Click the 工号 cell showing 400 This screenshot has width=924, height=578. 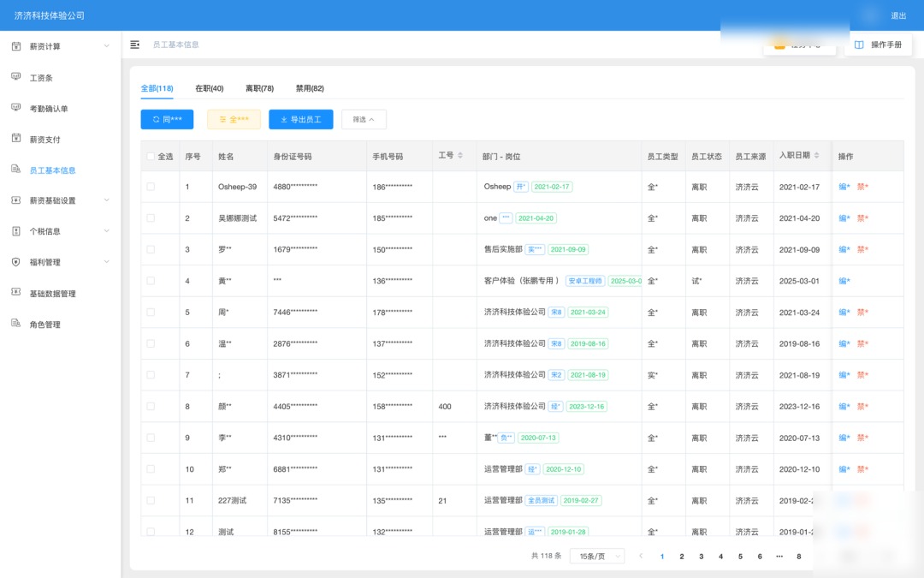point(444,407)
